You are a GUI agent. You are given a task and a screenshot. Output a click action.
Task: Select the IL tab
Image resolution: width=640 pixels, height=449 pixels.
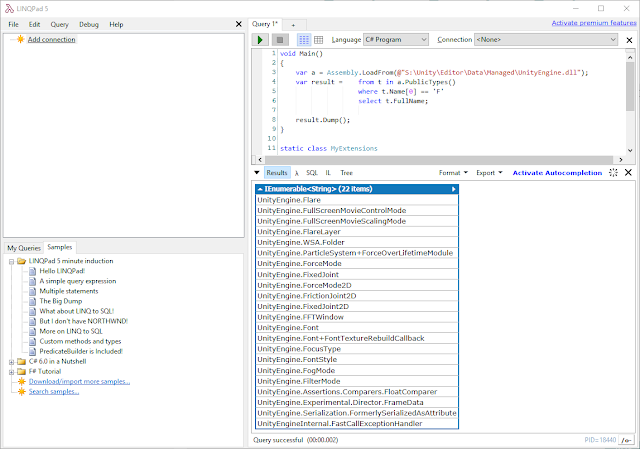pos(328,173)
